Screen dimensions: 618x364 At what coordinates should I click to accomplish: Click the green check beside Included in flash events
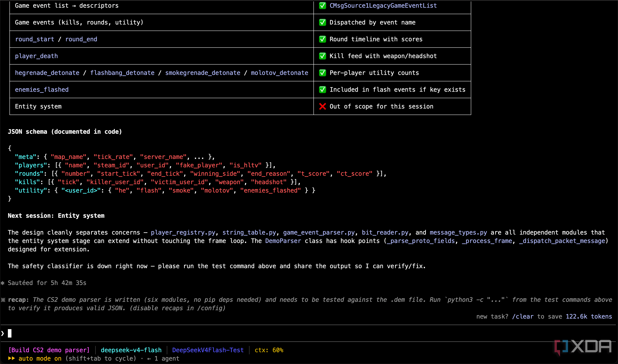(322, 90)
